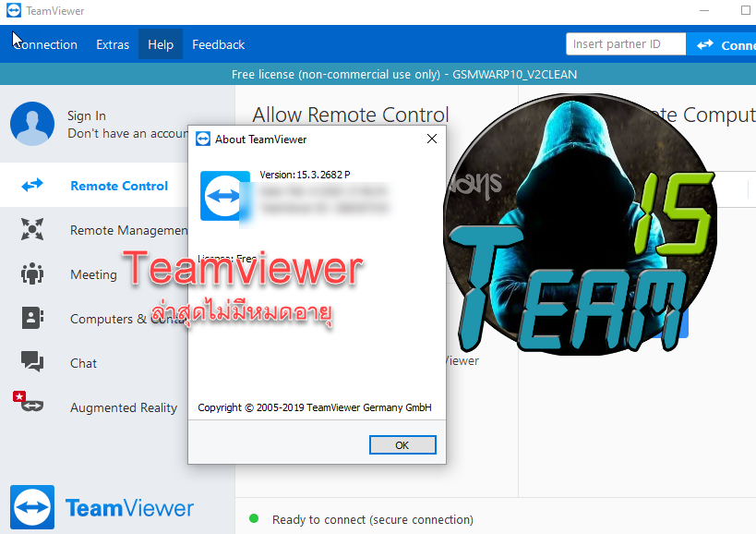
Task: Maximize the TeamViewer window
Action: [x=746, y=10]
